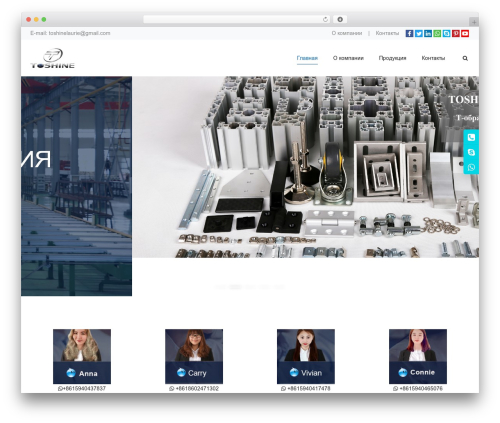The width and height of the screenshot is (500, 423).
Task: Open the LinkedIn social icon
Action: 428,33
